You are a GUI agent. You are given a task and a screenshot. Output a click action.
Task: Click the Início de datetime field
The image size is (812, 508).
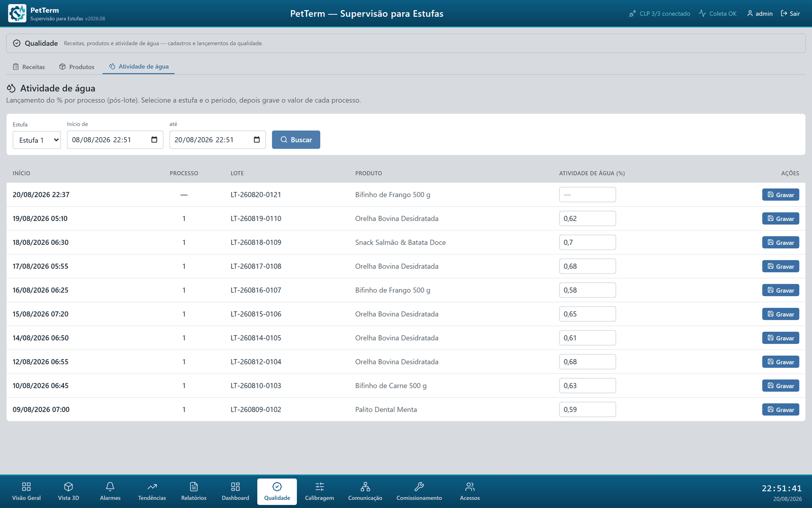click(115, 140)
